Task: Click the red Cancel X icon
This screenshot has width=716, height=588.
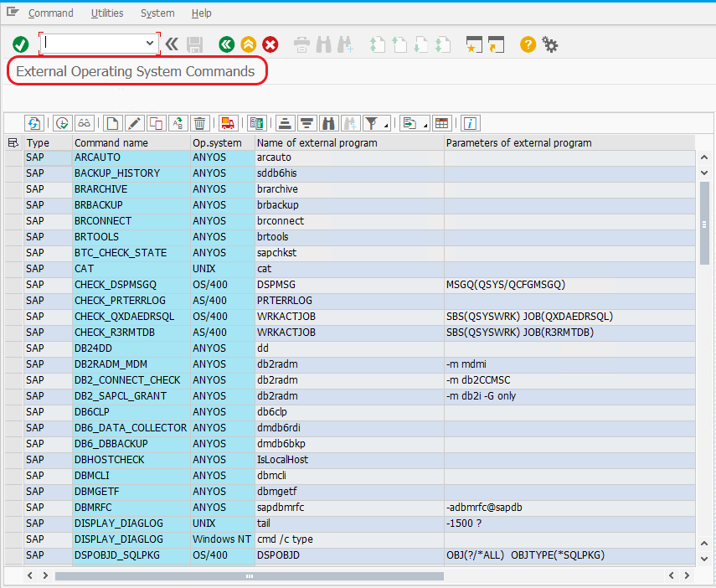Action: 270,44
